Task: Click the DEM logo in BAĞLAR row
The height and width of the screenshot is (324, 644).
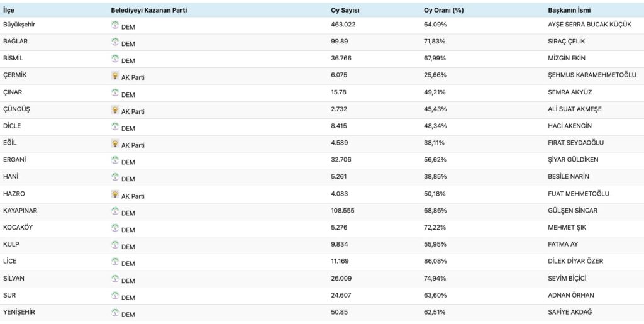Action: click(x=115, y=42)
